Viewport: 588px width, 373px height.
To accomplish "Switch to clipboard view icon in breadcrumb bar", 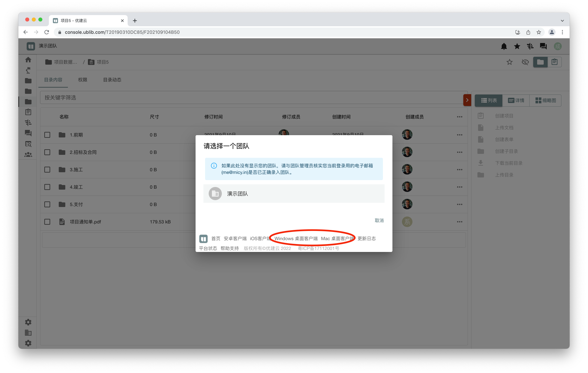I will click(x=555, y=62).
